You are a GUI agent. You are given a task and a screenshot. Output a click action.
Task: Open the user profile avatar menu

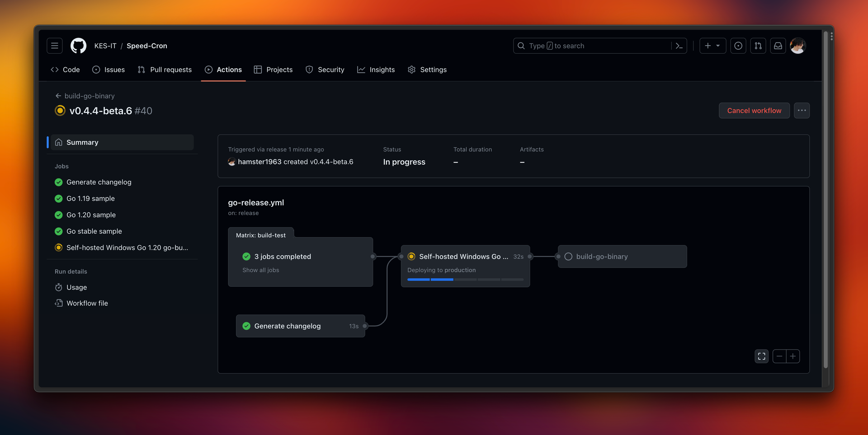[x=798, y=46]
